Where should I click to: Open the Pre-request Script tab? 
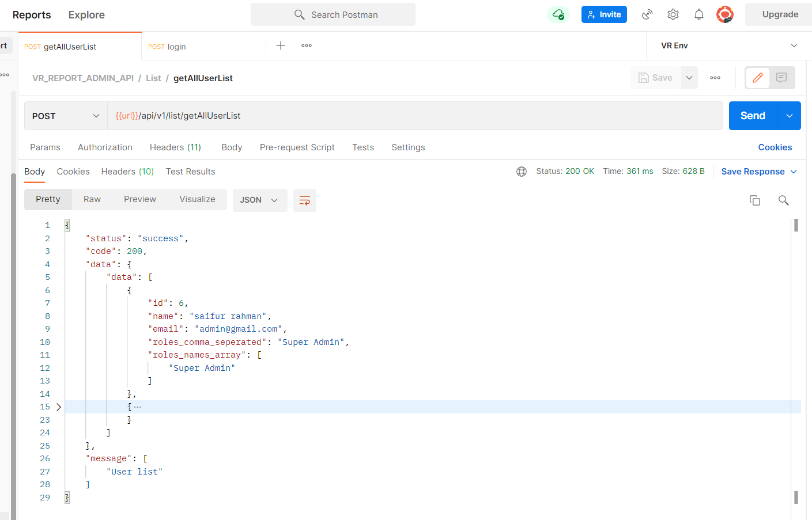(x=297, y=147)
